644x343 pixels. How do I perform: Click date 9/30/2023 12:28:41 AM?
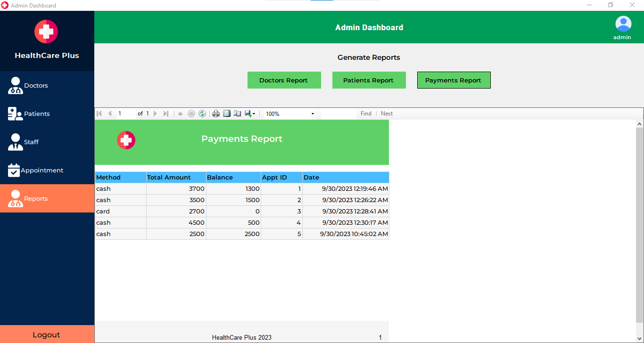click(x=346, y=211)
